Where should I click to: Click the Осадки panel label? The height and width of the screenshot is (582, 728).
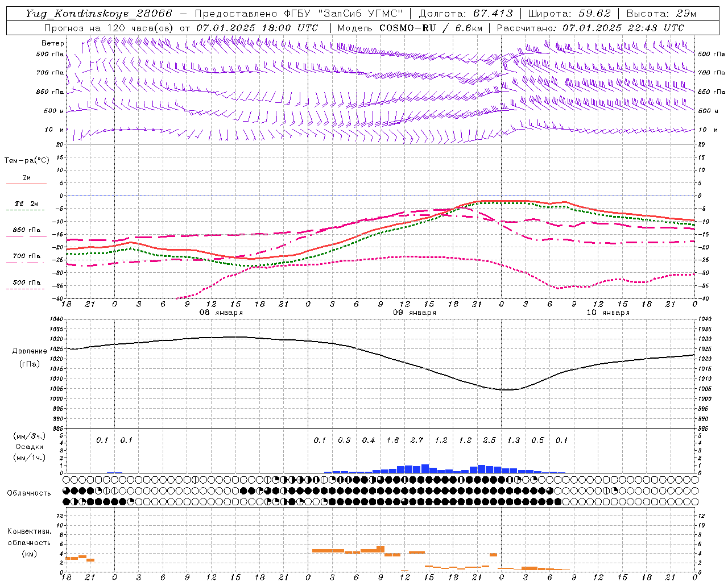(29, 447)
